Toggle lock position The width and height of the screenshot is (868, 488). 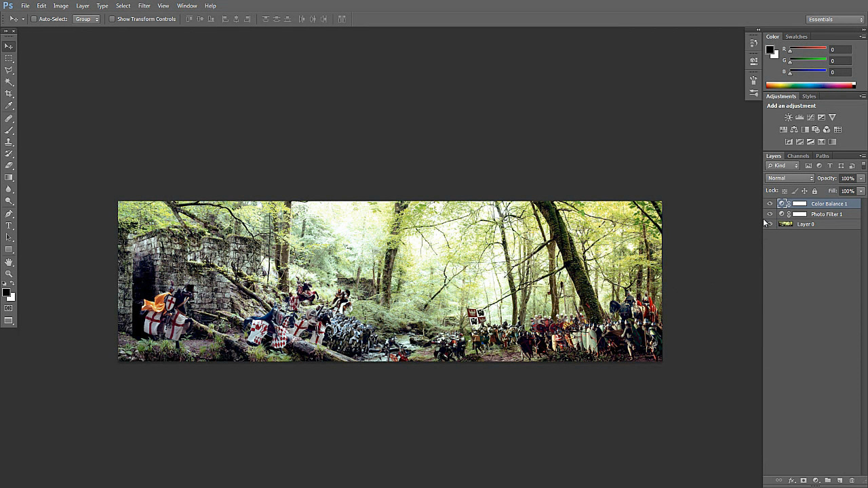click(x=804, y=191)
